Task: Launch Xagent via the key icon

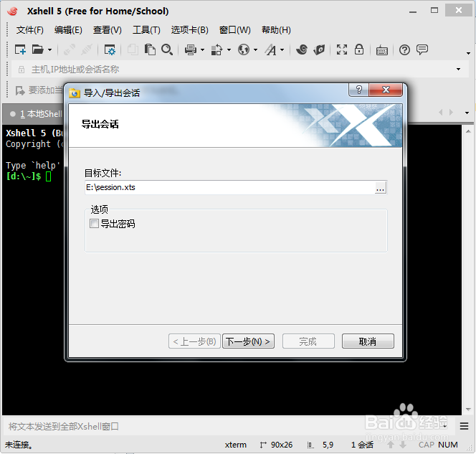Action: tap(319, 49)
